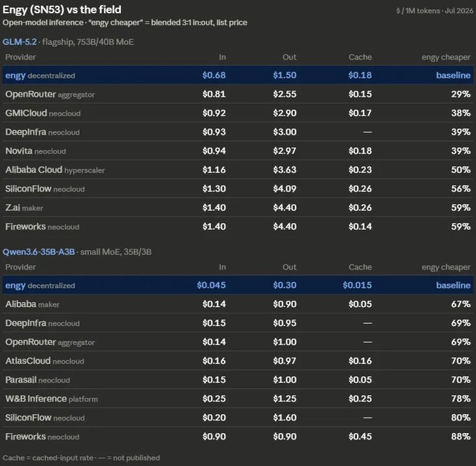
Task: Click the 29% engy cheaper value
Action: [x=461, y=94]
